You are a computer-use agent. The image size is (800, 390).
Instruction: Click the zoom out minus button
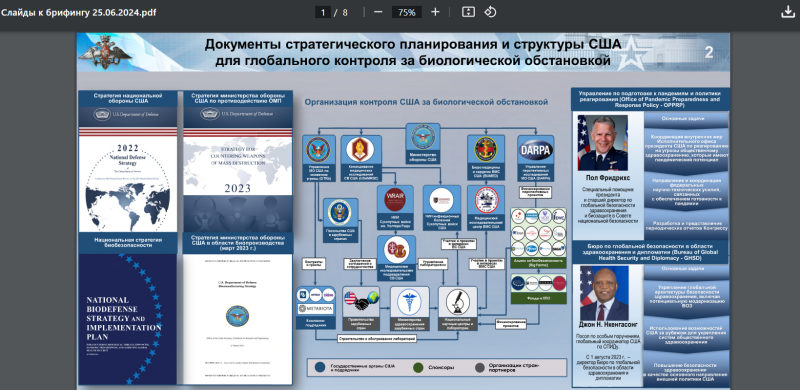[378, 12]
